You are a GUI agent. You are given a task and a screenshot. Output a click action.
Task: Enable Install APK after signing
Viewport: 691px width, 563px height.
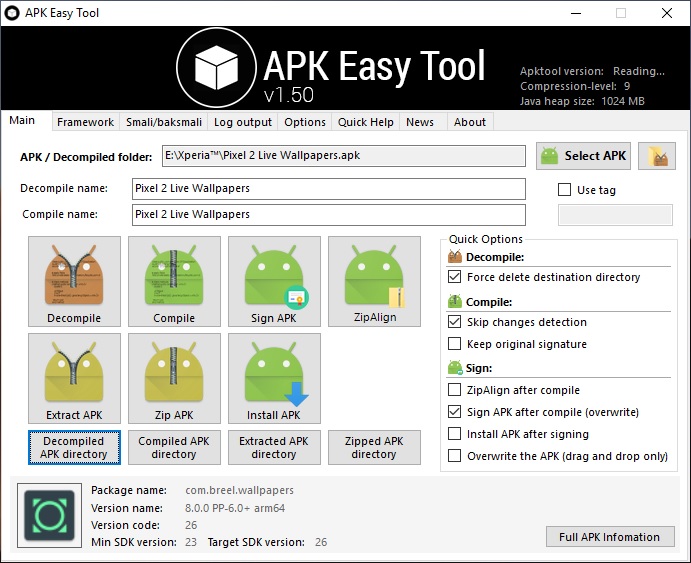[x=454, y=433]
